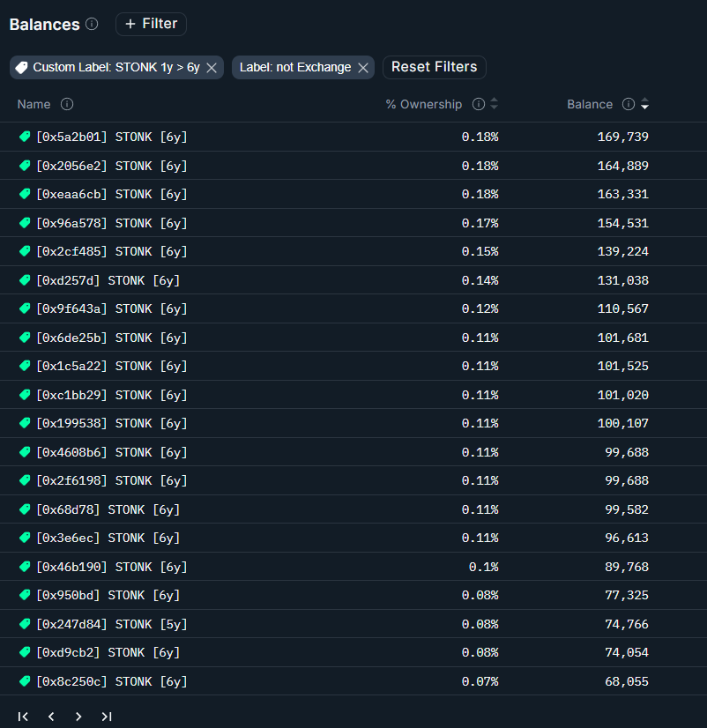Click the tag icon of 0x2cf485 row

(x=25, y=251)
